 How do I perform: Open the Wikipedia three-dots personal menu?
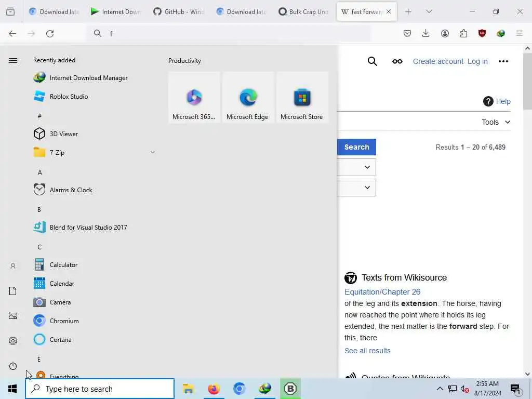click(x=503, y=61)
